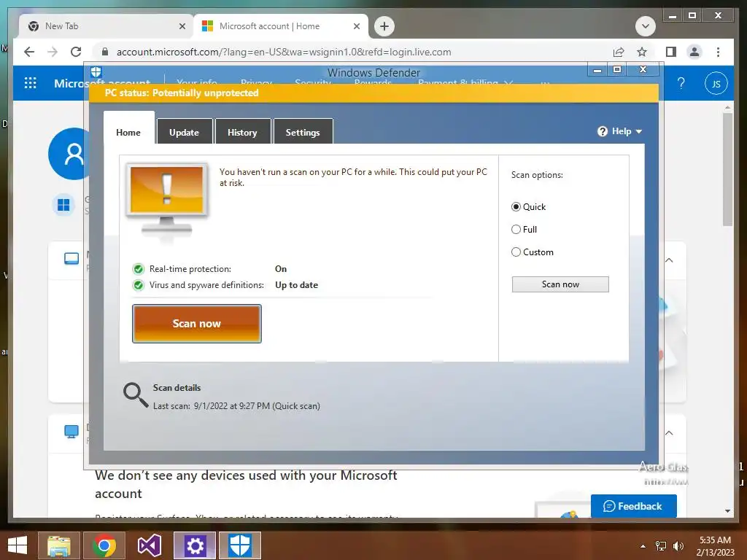This screenshot has height=560, width=747.
Task: Click the scroll down arrow of the page
Action: [x=727, y=511]
